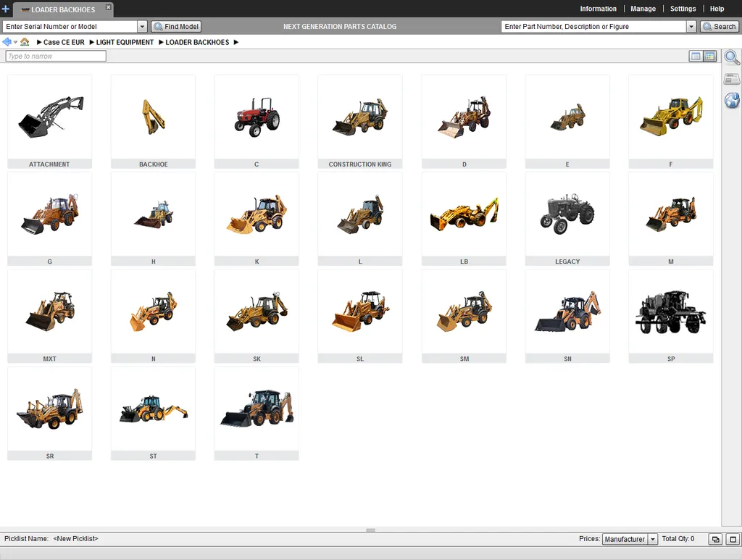
Task: Open the globe side panel icon
Action: [x=732, y=100]
